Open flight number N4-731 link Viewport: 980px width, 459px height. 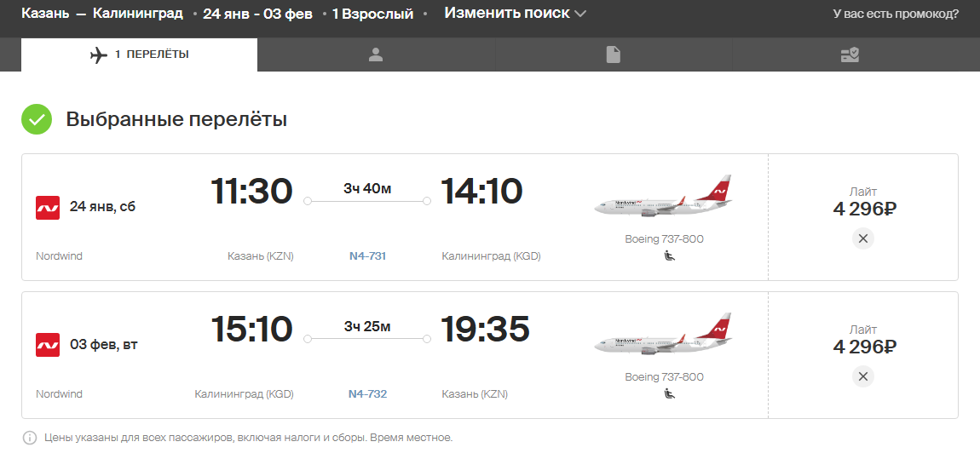(x=367, y=256)
